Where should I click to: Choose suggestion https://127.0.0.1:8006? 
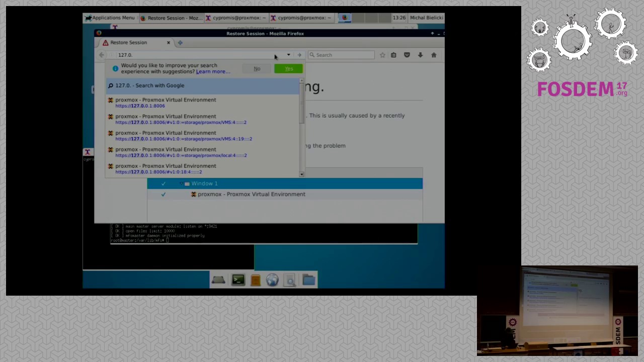(x=202, y=103)
